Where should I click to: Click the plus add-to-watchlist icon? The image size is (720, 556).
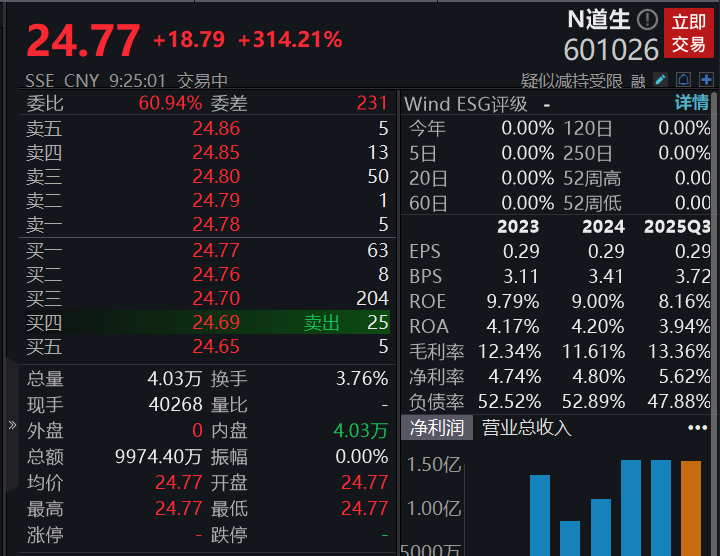[x=706, y=80]
